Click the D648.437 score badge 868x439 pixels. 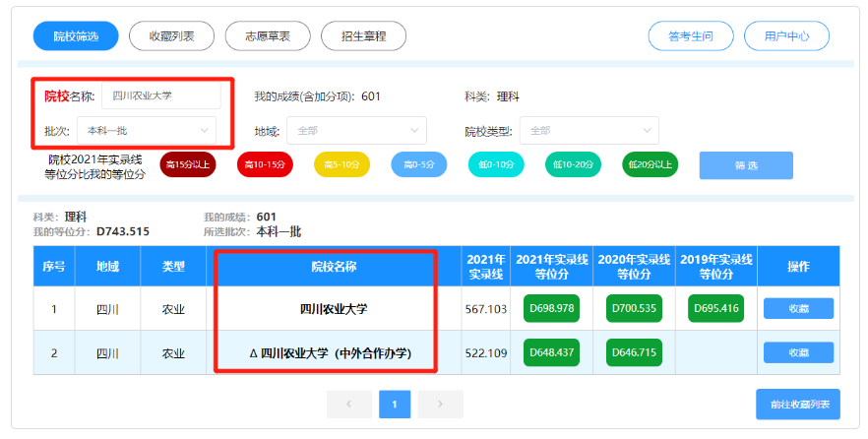pyautogui.click(x=551, y=352)
